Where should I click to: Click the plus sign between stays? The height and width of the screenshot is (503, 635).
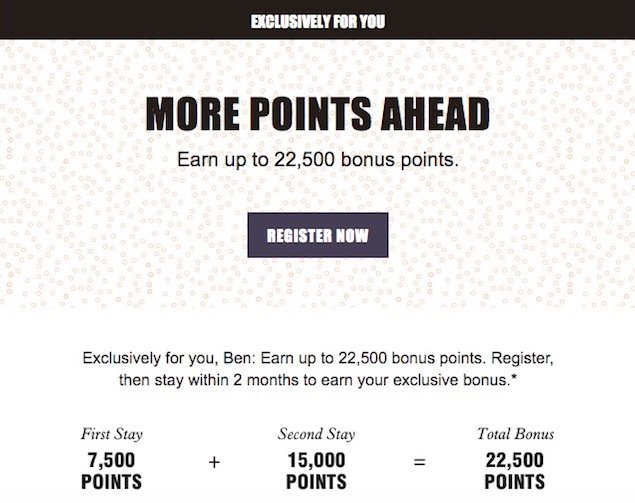[x=214, y=462]
